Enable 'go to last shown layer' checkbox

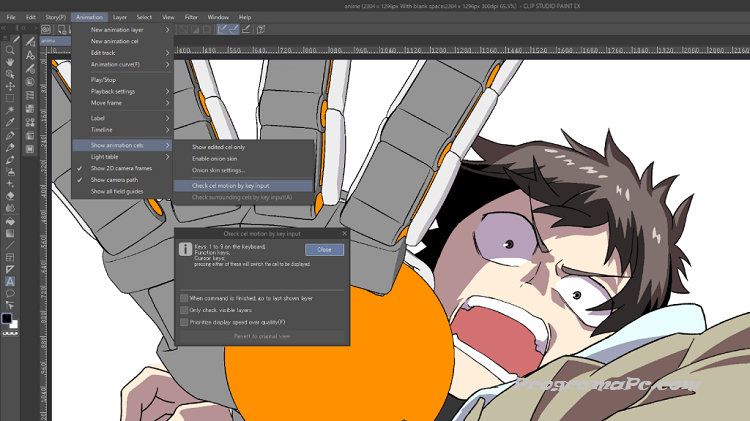tap(184, 298)
